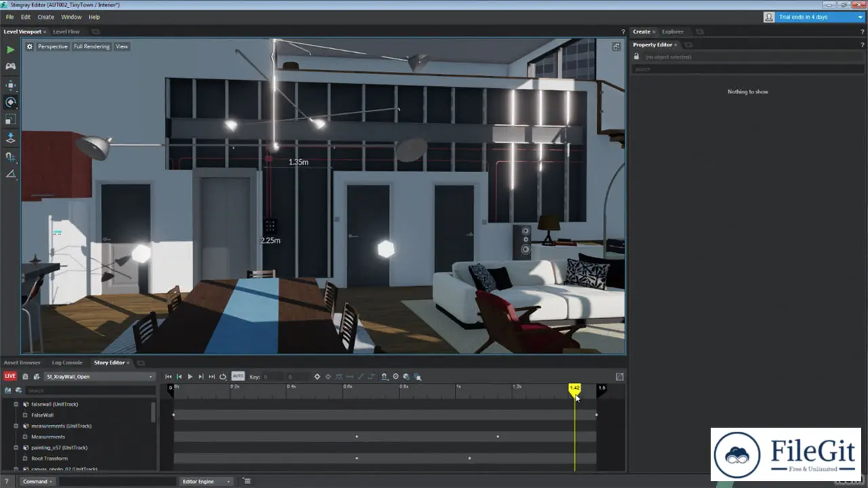Jump to the story end

click(212, 377)
